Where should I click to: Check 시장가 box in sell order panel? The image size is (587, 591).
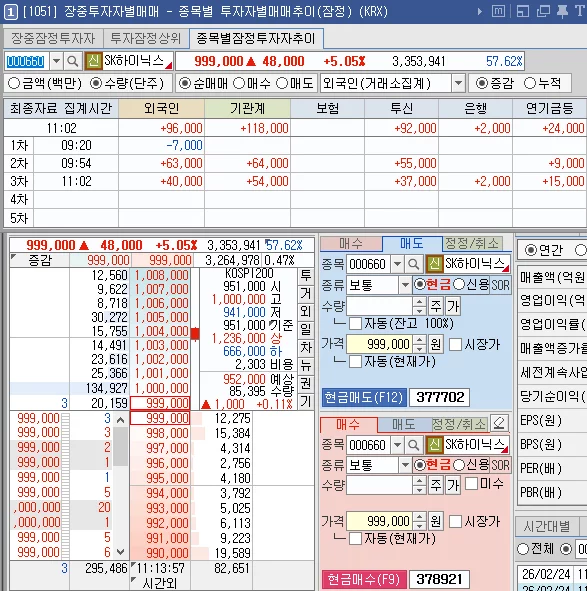coord(455,344)
